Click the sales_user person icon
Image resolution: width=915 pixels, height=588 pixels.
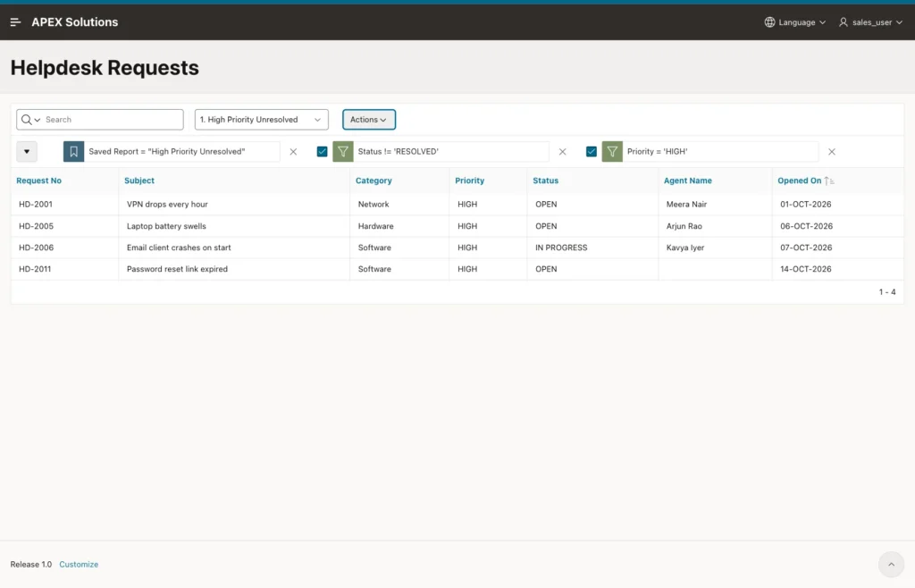[x=844, y=22]
